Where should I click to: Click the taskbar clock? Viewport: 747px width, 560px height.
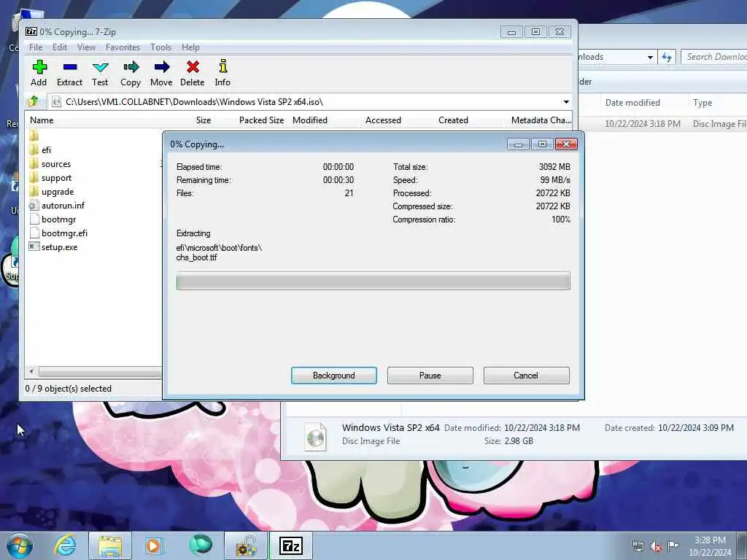(x=710, y=546)
